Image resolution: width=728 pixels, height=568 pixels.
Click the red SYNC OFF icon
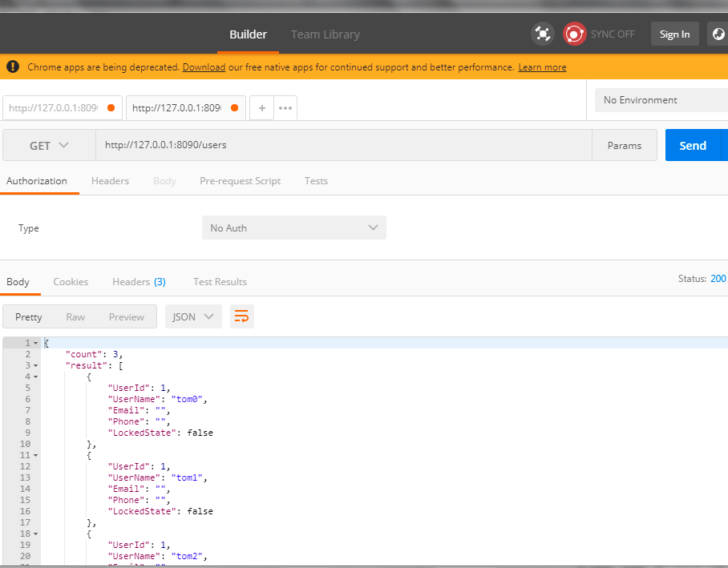point(574,34)
